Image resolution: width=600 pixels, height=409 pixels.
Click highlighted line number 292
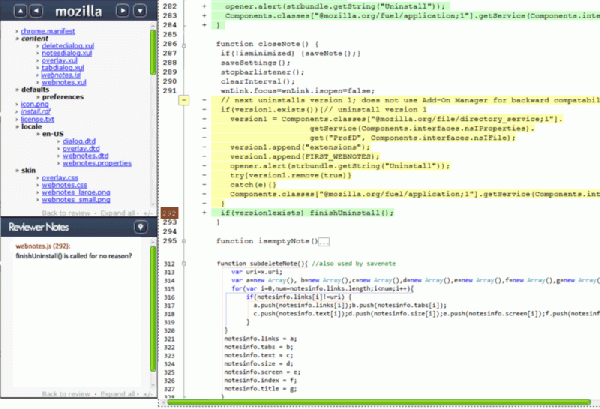click(x=170, y=213)
